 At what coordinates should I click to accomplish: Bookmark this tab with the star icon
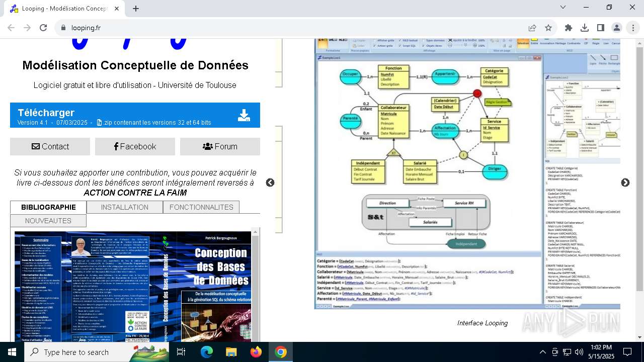click(x=548, y=28)
